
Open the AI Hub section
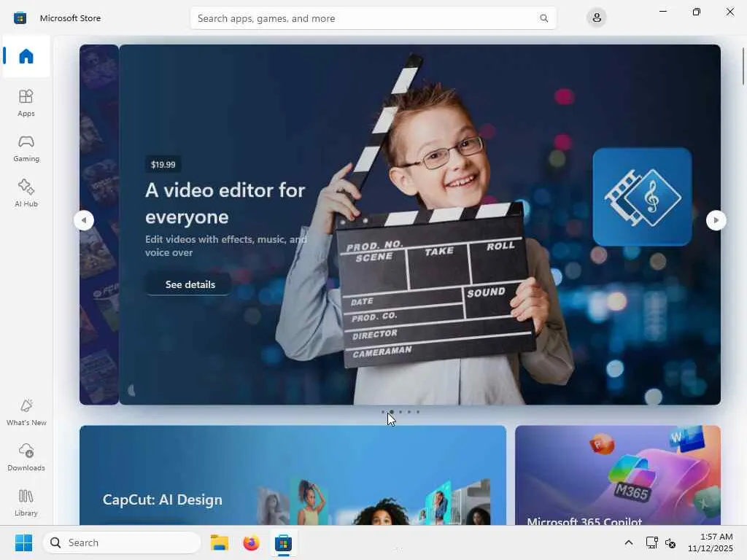coord(26,193)
